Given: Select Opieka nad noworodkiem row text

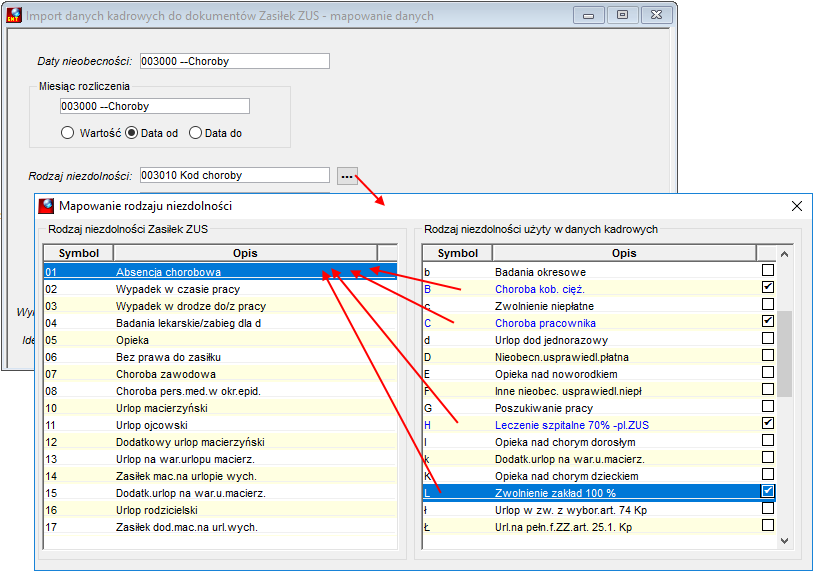Looking at the screenshot, I should click(x=556, y=374).
